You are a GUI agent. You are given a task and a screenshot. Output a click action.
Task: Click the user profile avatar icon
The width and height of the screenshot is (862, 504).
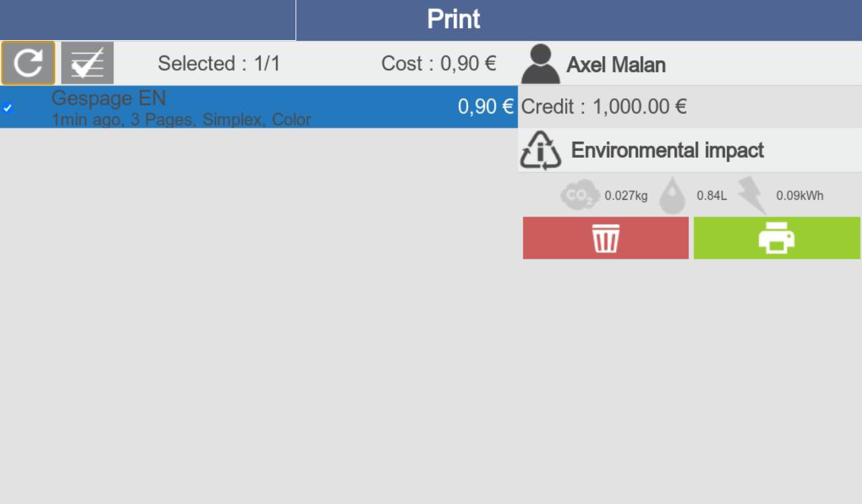point(540,64)
